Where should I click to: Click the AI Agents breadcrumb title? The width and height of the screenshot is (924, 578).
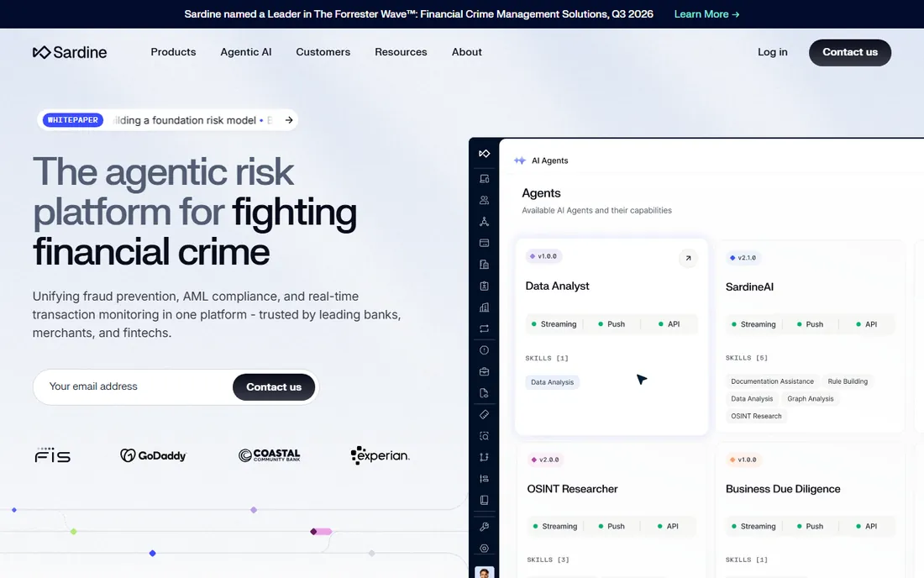(550, 160)
